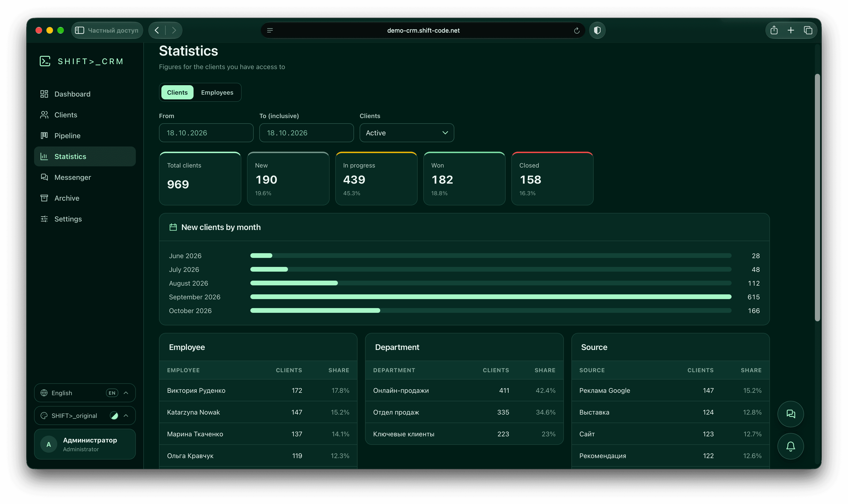The image size is (848, 504).
Task: Click the In progress 439 card
Action: pos(376,178)
